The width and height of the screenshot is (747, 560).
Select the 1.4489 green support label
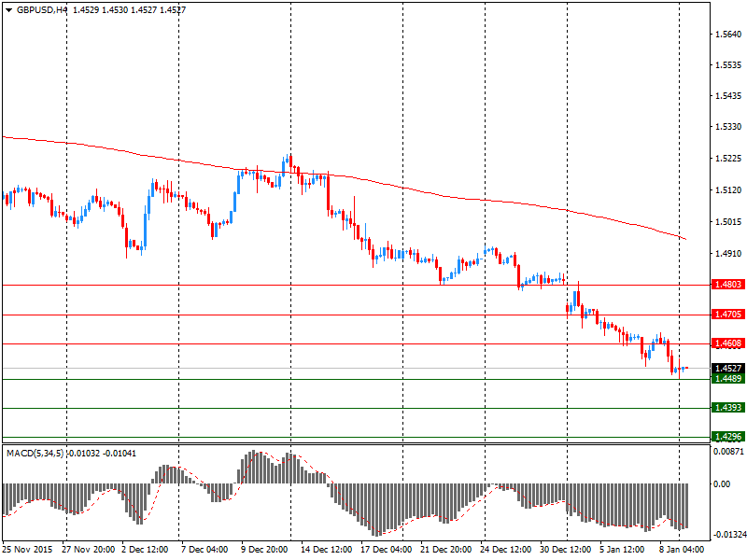(x=728, y=379)
